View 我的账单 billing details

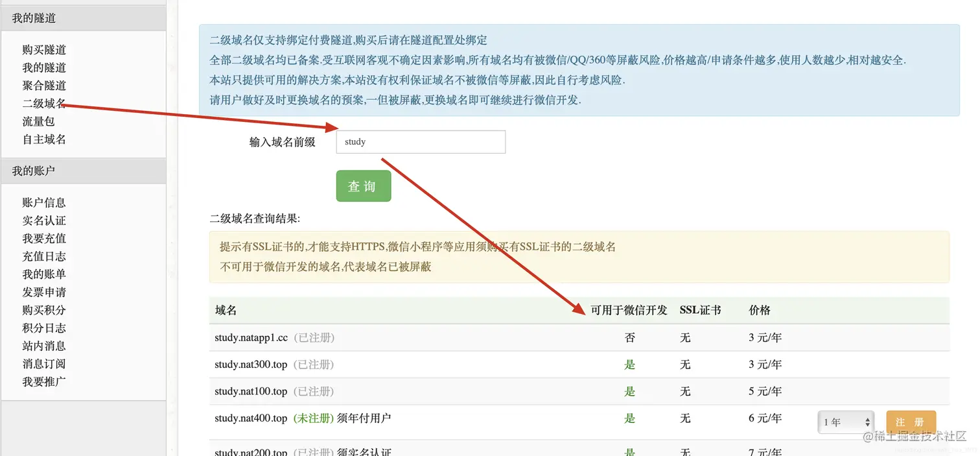click(43, 274)
